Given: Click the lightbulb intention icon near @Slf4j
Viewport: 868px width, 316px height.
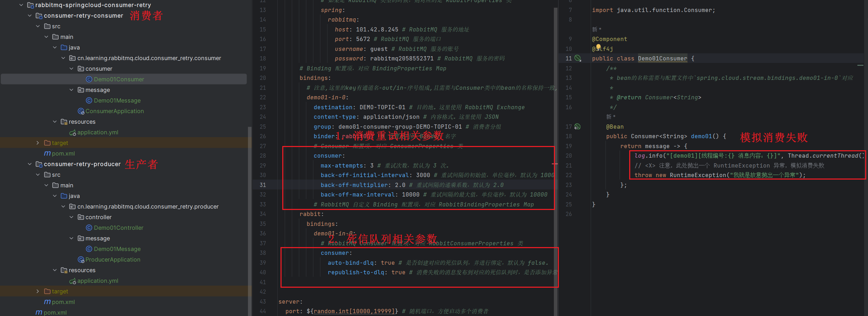Looking at the screenshot, I should 598,47.
